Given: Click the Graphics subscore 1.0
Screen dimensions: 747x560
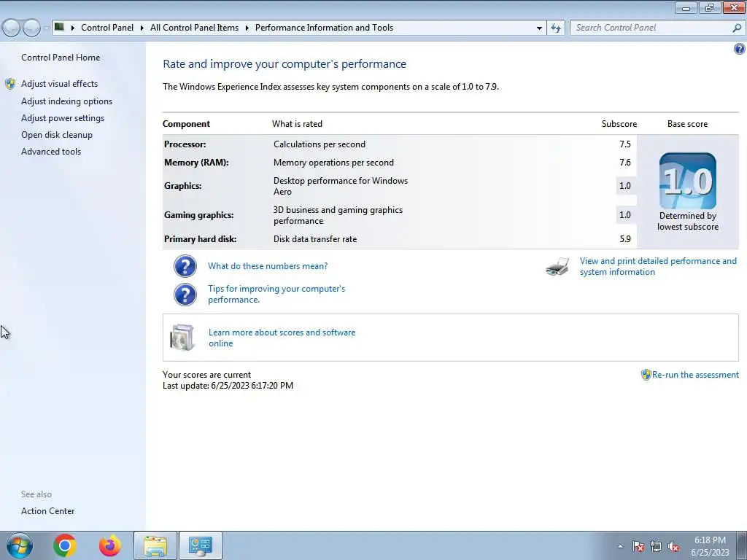Looking at the screenshot, I should coord(625,186).
